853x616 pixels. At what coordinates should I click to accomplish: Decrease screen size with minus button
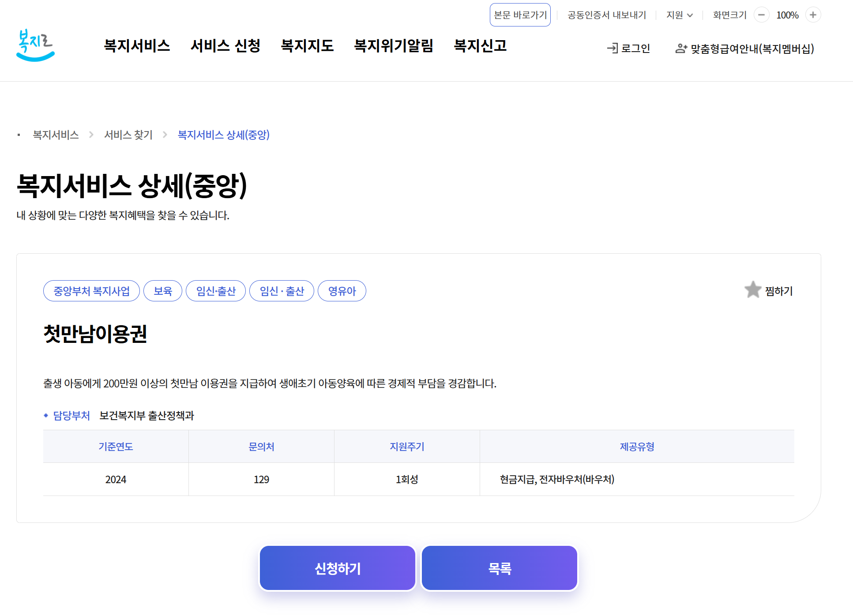761,15
